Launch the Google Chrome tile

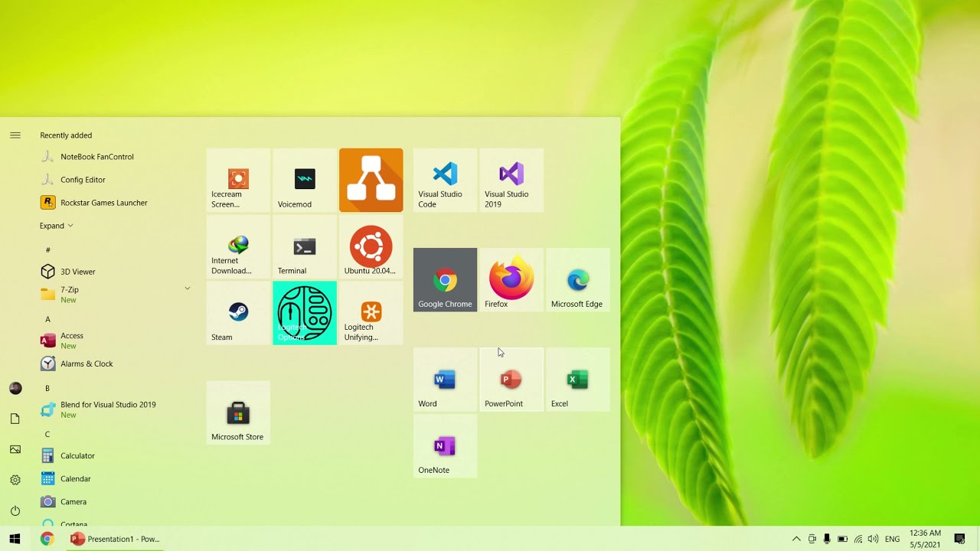pos(445,279)
